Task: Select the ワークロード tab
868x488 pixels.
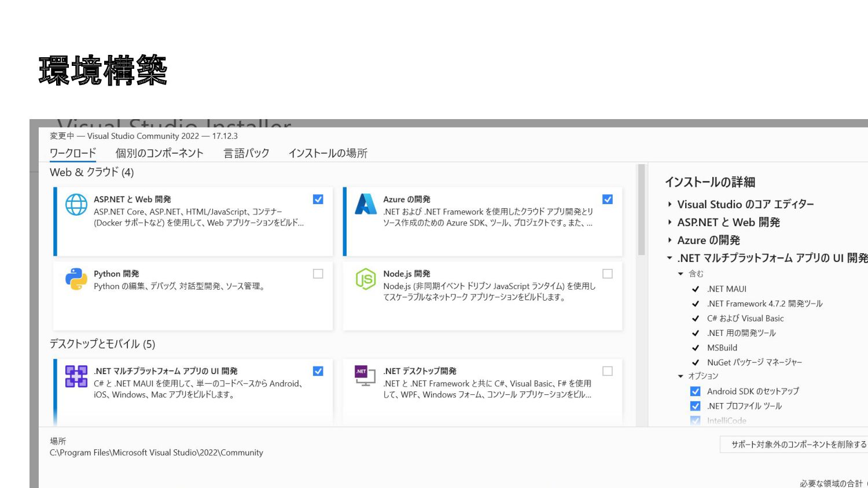Action: [x=73, y=153]
